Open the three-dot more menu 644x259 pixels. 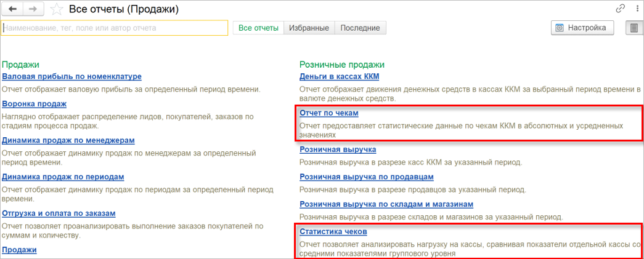coord(636,9)
